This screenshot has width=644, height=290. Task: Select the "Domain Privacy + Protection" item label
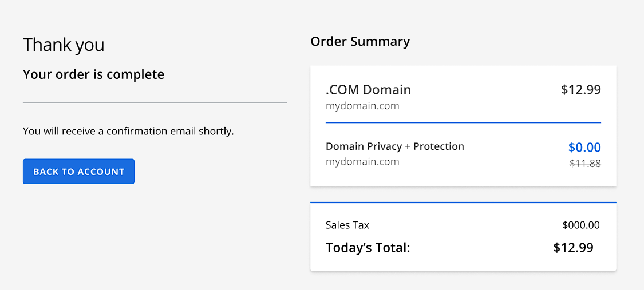pos(394,146)
